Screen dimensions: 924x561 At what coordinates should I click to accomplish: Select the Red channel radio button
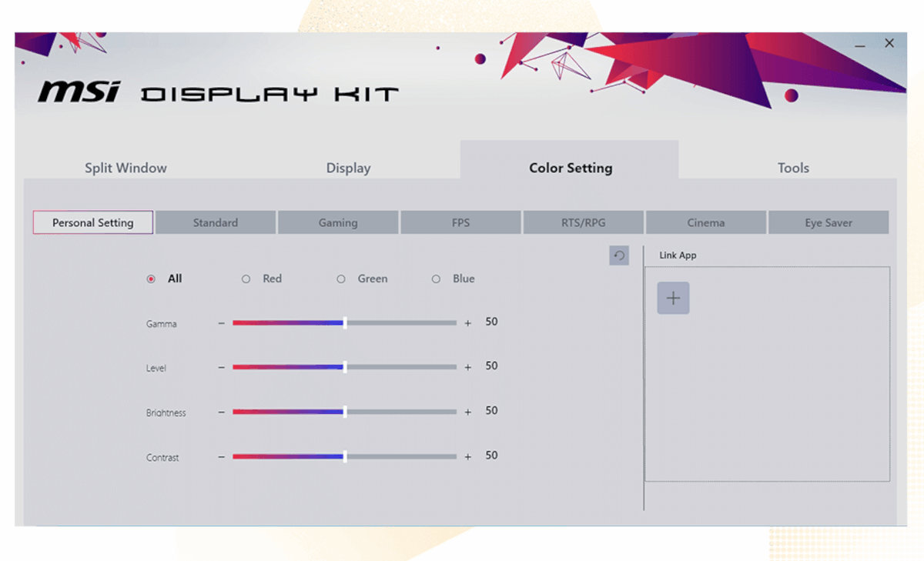246,279
